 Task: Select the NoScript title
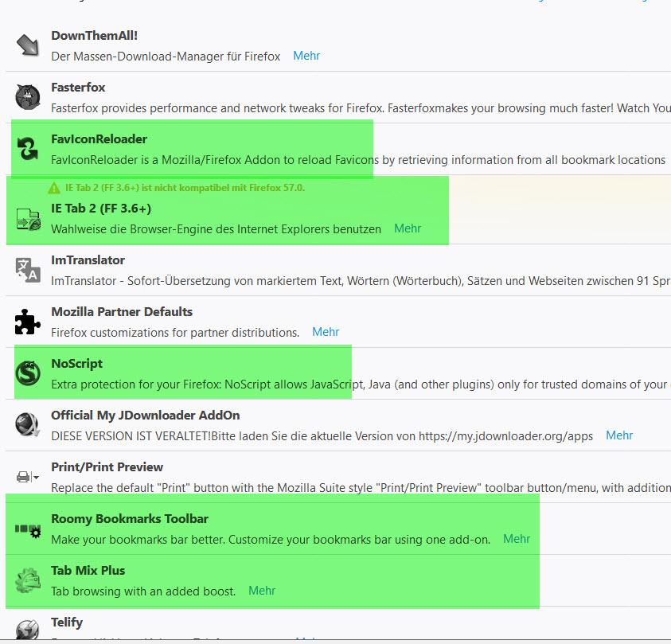(x=77, y=364)
